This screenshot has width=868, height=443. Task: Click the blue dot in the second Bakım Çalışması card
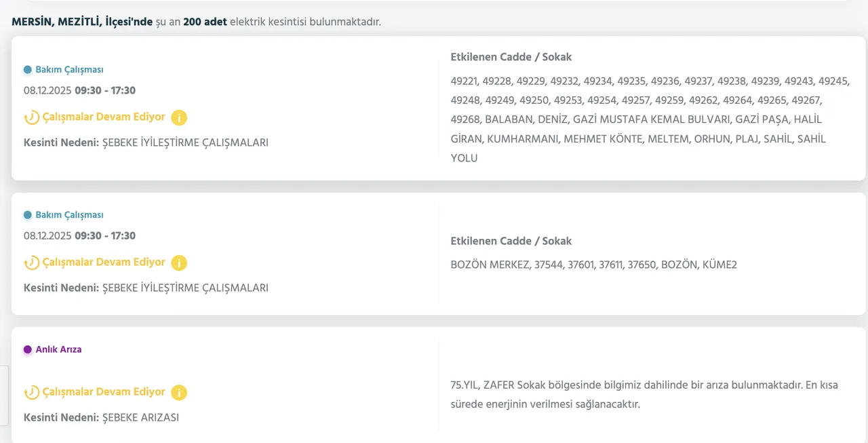(x=28, y=214)
